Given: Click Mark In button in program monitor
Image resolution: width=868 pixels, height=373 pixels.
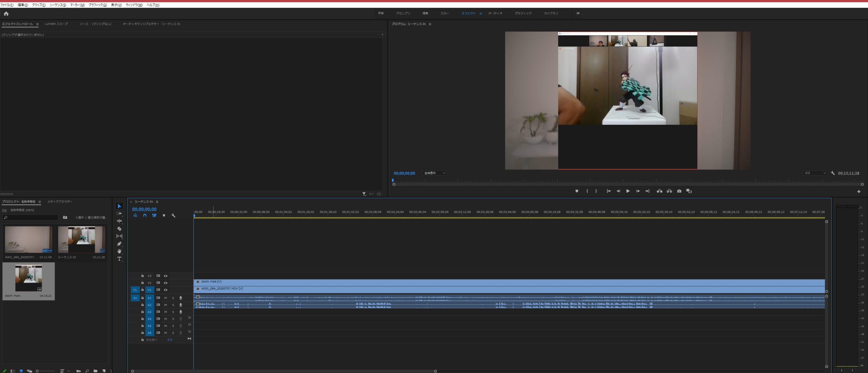Looking at the screenshot, I should 587,191.
